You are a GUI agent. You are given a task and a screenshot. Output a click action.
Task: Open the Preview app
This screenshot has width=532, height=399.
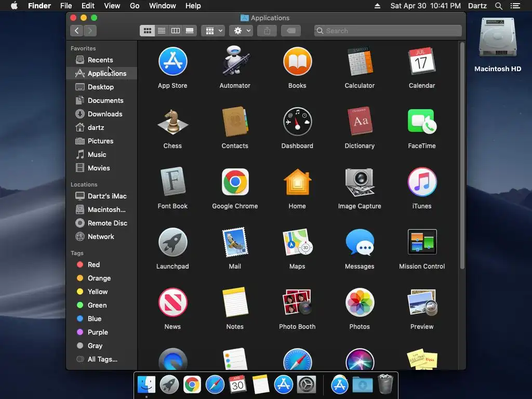pos(422,302)
